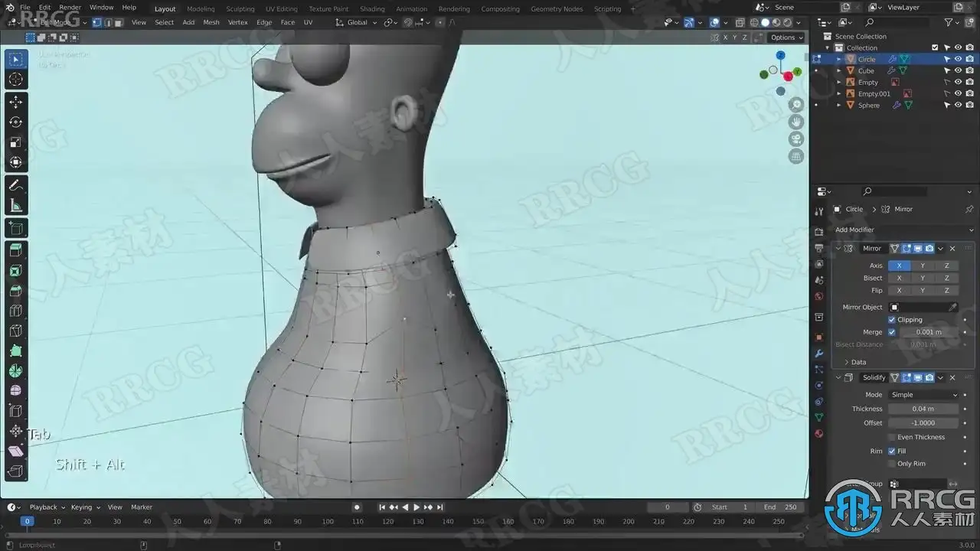Expand the Data section of Mirror
Viewport: 980px width, 551px height.
[854, 362]
